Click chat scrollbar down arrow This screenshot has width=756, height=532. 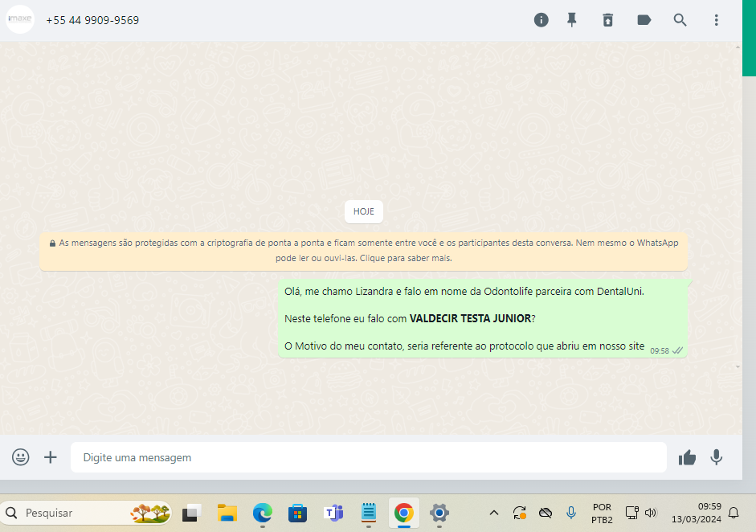pos(738,367)
